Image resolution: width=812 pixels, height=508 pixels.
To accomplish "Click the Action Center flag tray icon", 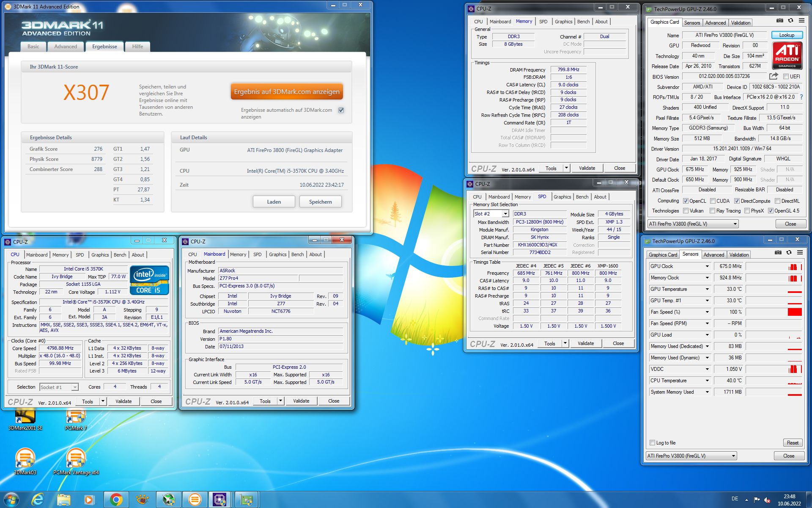I will (x=757, y=500).
